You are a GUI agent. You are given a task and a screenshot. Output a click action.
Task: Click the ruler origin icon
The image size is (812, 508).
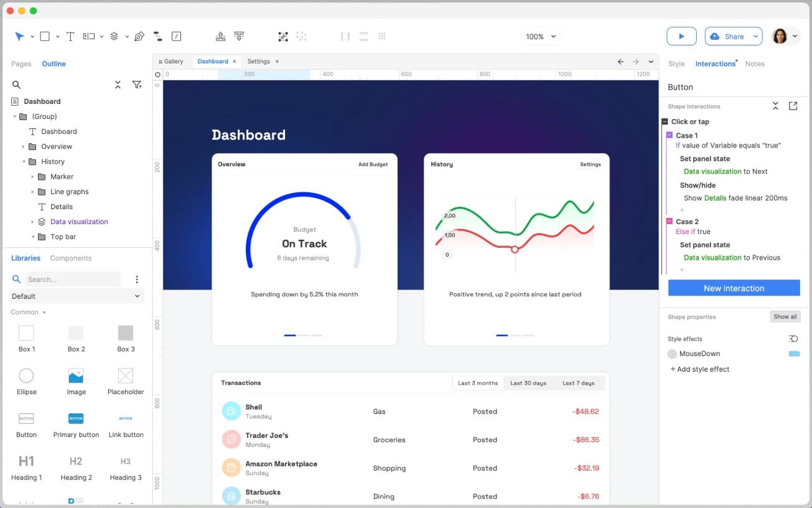click(x=157, y=74)
